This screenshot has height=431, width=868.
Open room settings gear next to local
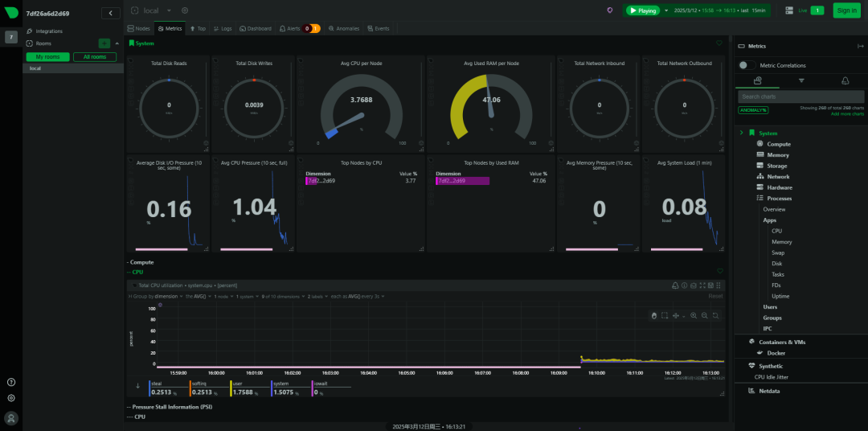click(x=184, y=10)
